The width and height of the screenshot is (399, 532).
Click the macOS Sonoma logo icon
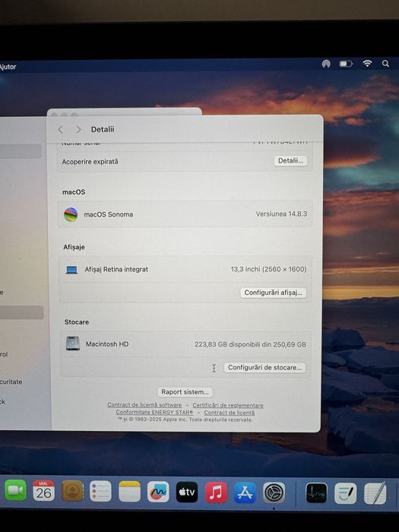tap(71, 214)
